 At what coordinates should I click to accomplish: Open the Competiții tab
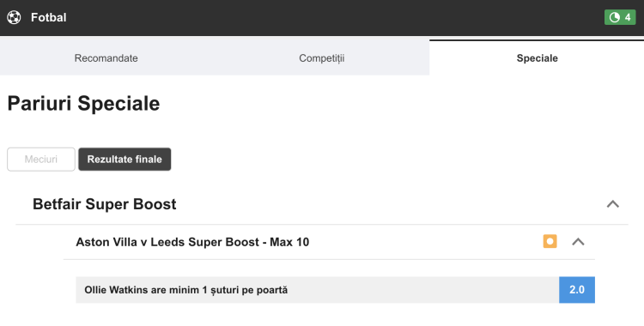pos(322,57)
